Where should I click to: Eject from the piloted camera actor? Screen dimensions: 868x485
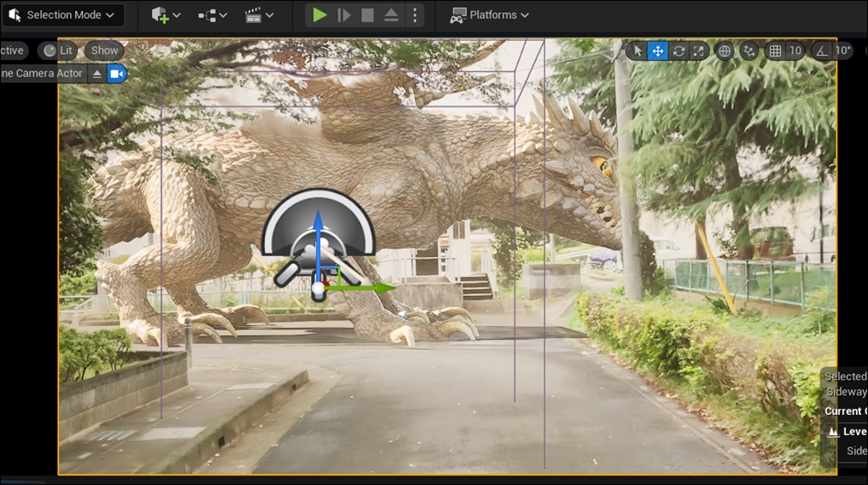[x=97, y=74]
